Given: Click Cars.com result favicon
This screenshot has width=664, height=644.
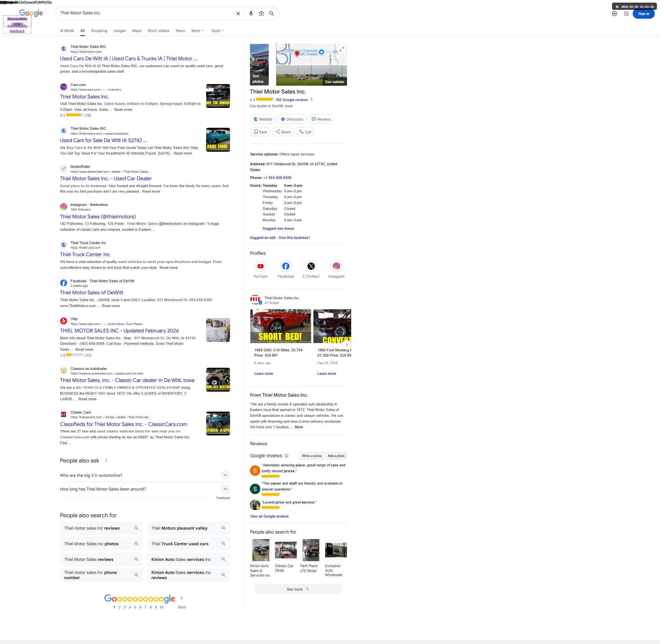Looking at the screenshot, I should point(63,87).
